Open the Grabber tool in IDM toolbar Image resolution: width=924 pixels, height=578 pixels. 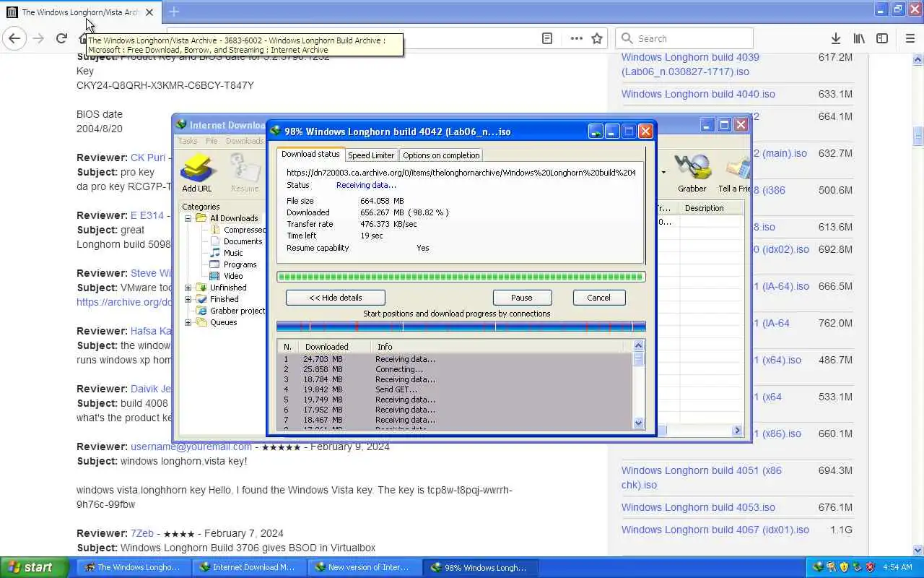click(692, 173)
